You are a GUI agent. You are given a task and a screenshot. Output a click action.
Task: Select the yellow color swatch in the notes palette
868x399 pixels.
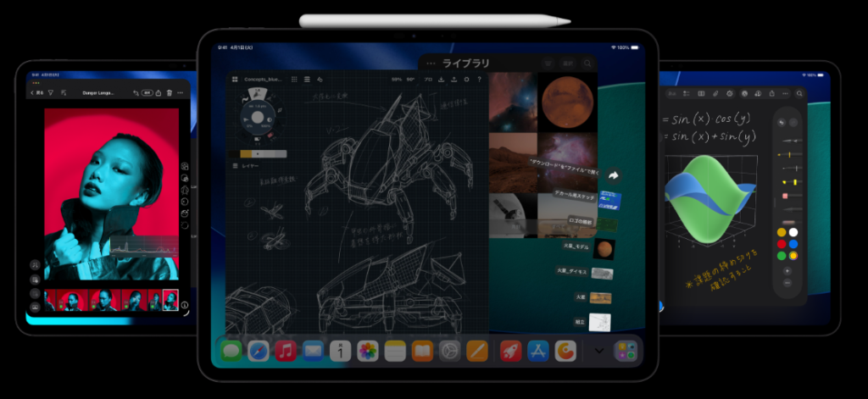coord(781,232)
